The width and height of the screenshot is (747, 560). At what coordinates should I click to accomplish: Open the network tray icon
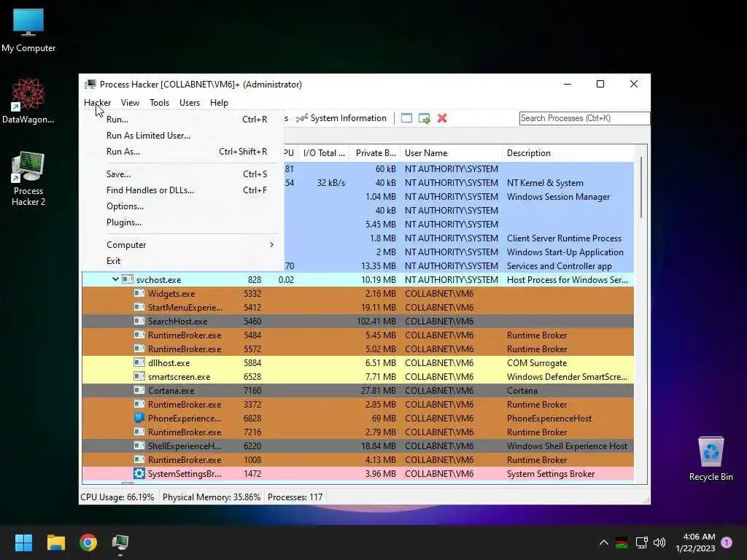[641, 542]
